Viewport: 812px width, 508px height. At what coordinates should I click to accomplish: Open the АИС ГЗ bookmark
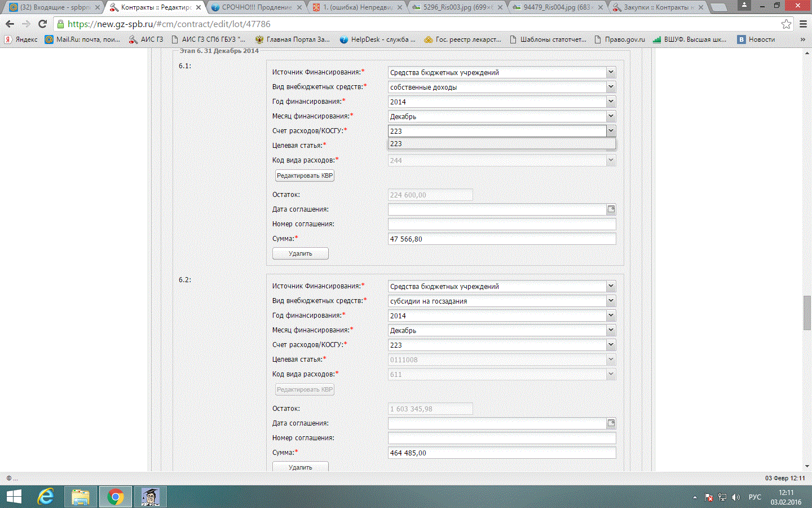[x=146, y=40]
